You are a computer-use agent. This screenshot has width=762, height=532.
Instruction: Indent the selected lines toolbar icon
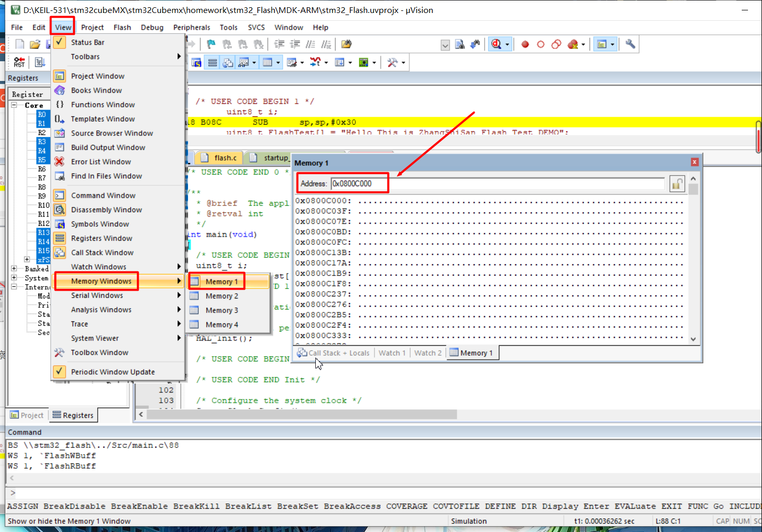[x=279, y=44]
